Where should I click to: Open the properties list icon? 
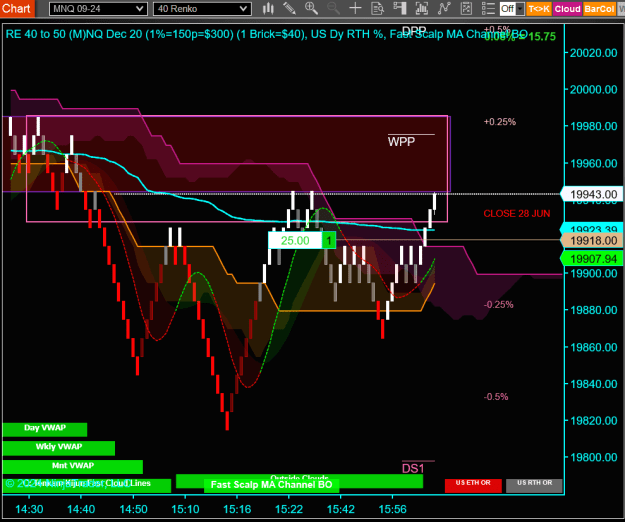(488, 8)
